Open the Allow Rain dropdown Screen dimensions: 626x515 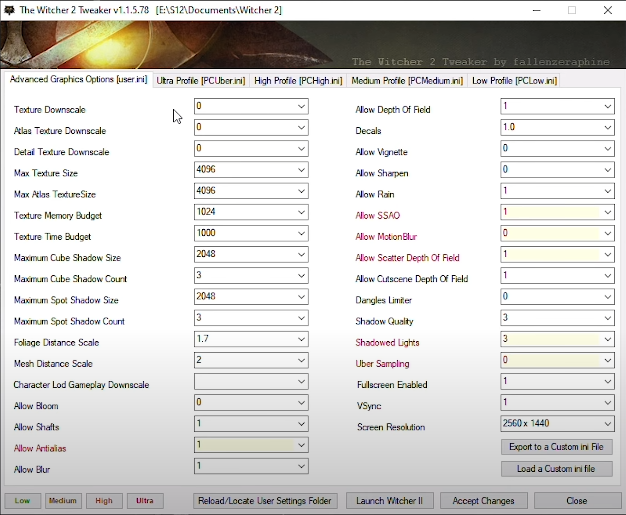(557, 191)
